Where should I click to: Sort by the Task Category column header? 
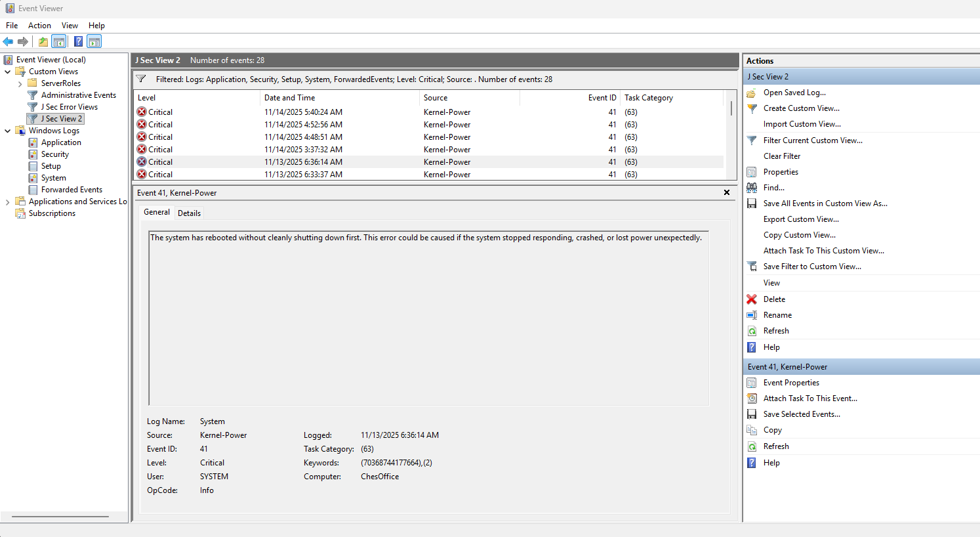point(672,98)
